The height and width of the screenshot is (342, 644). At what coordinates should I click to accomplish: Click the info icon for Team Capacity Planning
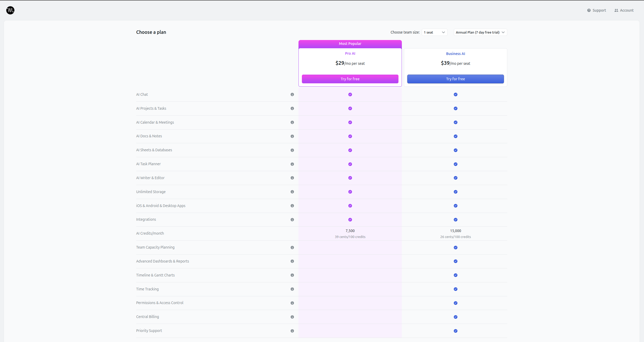coord(292,248)
